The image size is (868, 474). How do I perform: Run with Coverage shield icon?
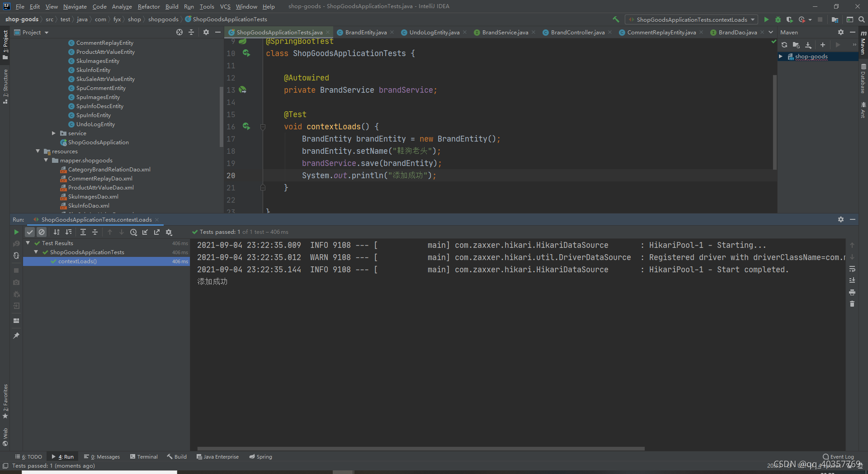790,19
